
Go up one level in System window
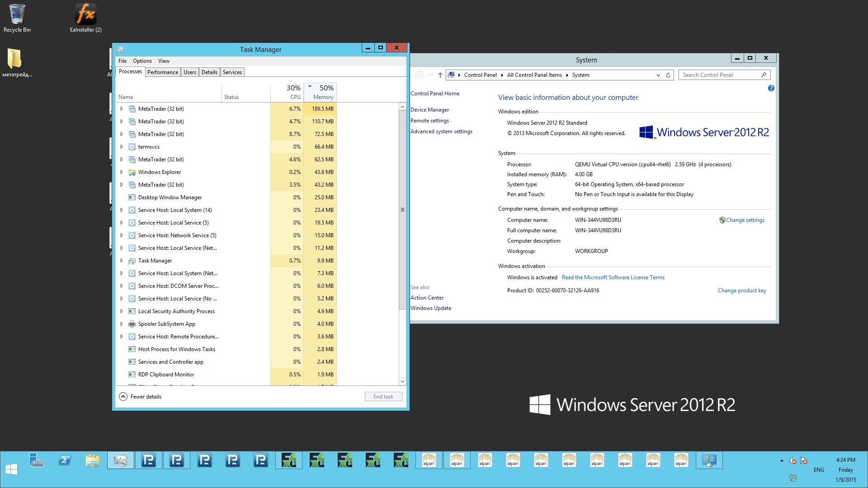pos(440,75)
